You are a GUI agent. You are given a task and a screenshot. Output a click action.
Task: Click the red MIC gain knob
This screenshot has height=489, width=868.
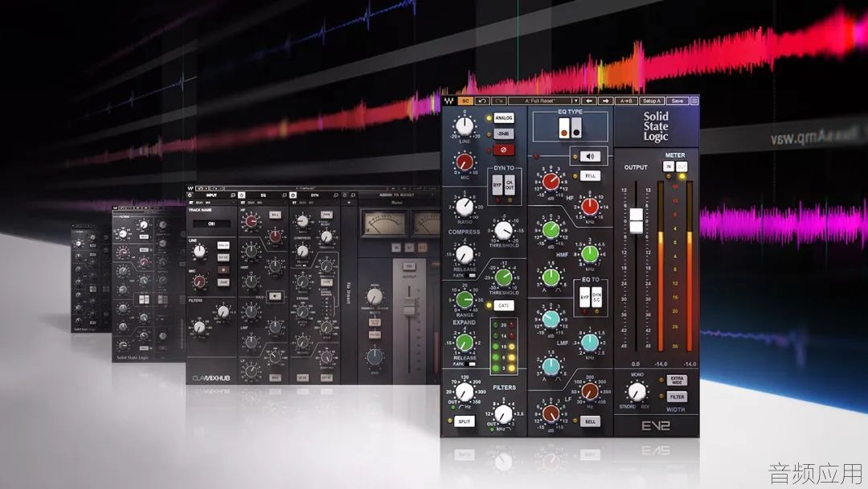point(465,162)
